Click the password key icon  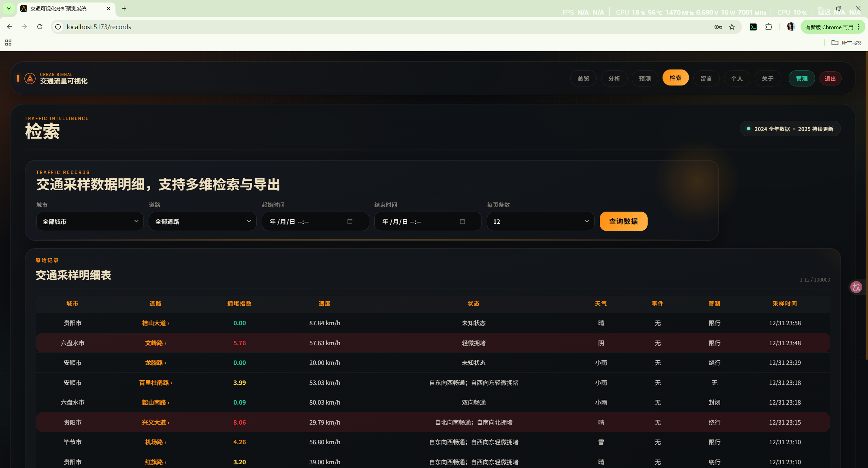[718, 27]
